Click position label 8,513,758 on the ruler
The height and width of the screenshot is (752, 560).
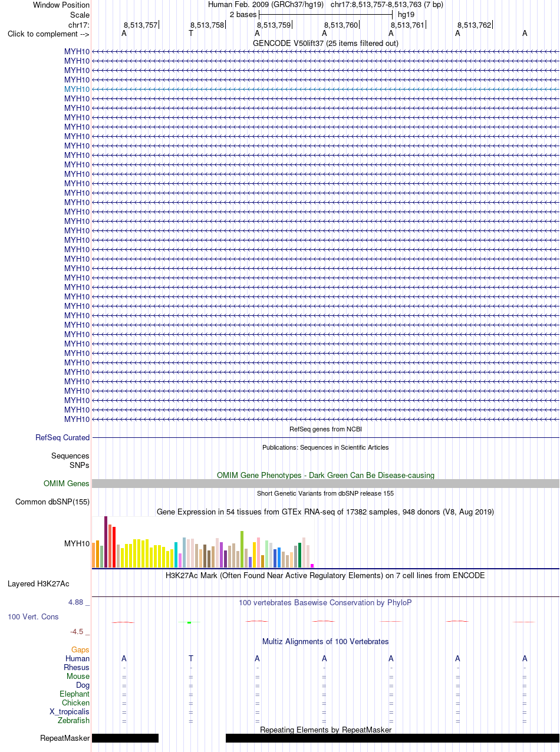(207, 25)
